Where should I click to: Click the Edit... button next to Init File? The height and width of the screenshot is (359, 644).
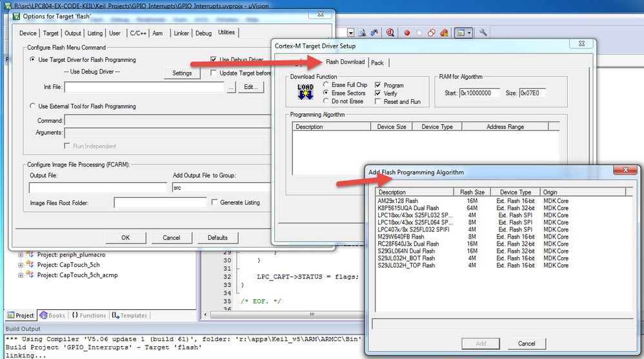click(x=251, y=87)
